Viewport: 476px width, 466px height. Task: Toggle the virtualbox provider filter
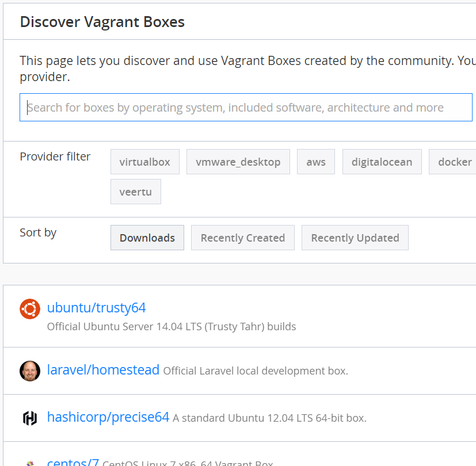click(144, 162)
